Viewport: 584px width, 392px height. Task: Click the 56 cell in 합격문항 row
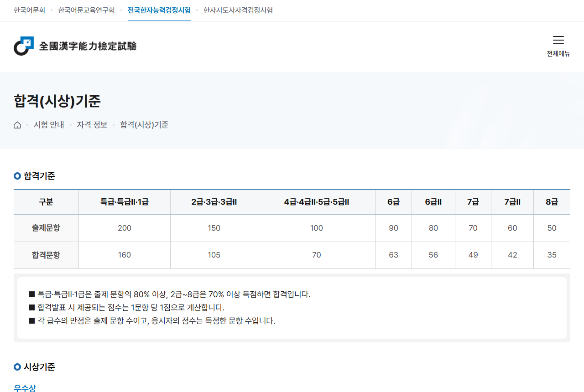(433, 255)
